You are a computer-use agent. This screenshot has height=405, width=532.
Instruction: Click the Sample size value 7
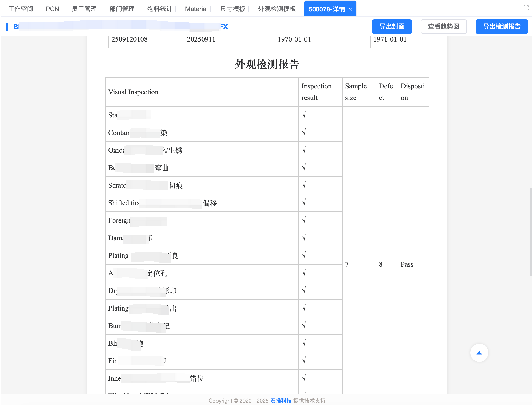[x=347, y=264]
